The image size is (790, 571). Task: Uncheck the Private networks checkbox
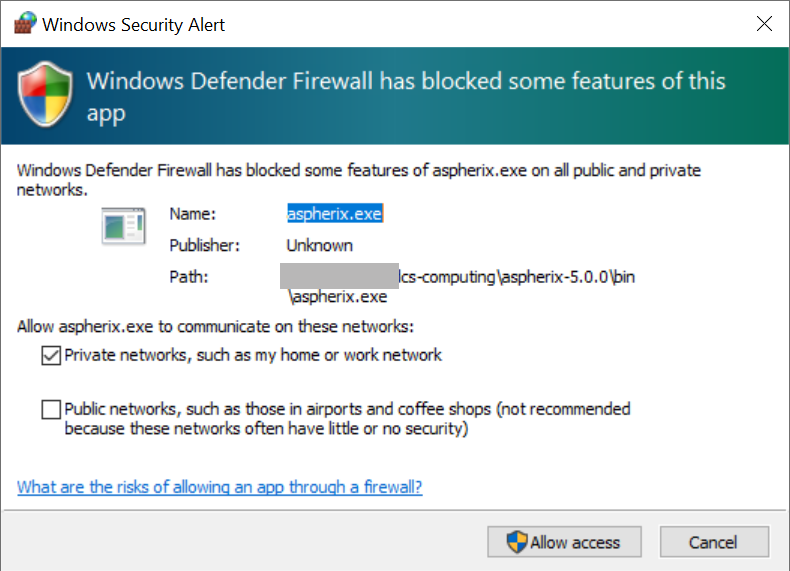[x=51, y=355]
